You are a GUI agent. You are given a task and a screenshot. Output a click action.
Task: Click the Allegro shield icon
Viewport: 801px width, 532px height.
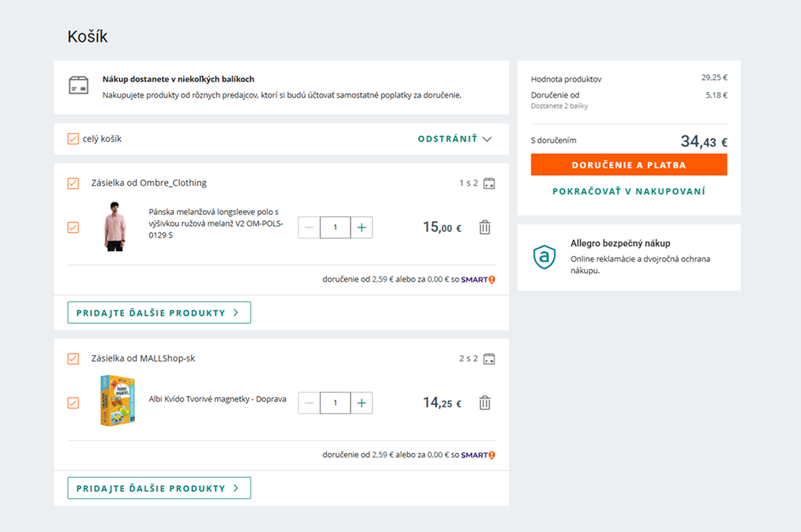(544, 257)
